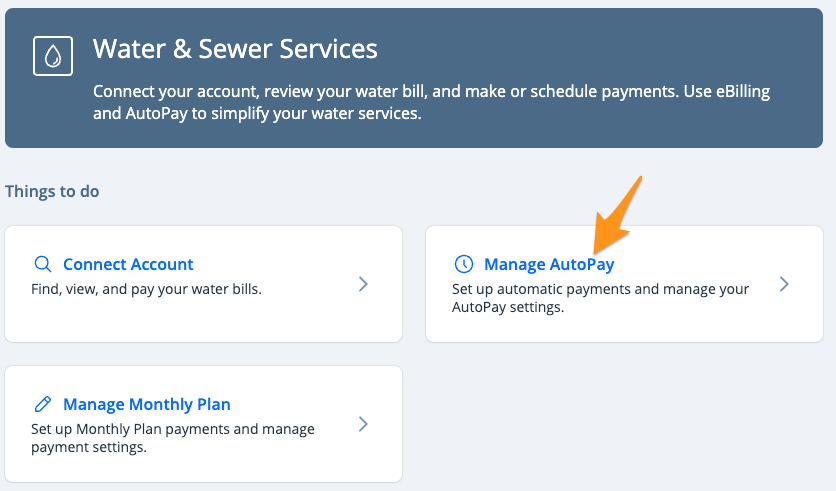Expand Connect Account using its right chevron
This screenshot has height=491, width=836.
(x=363, y=284)
